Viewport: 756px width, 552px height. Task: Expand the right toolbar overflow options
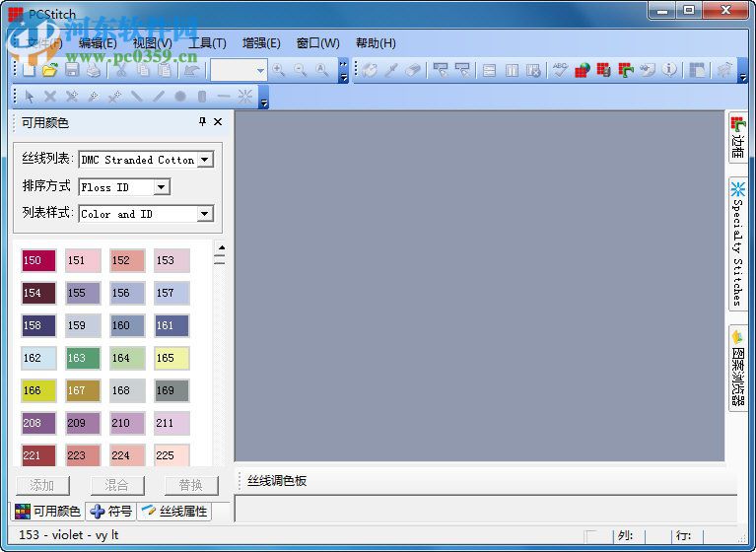coord(742,71)
